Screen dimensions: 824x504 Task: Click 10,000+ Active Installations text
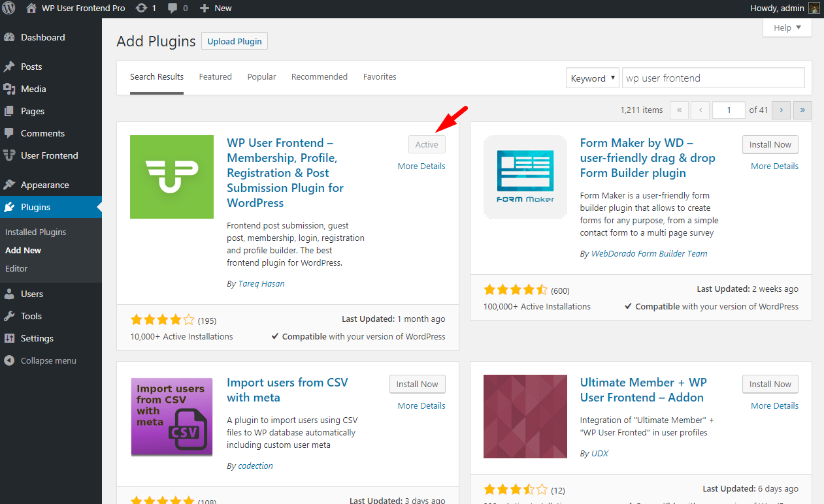pyautogui.click(x=182, y=337)
